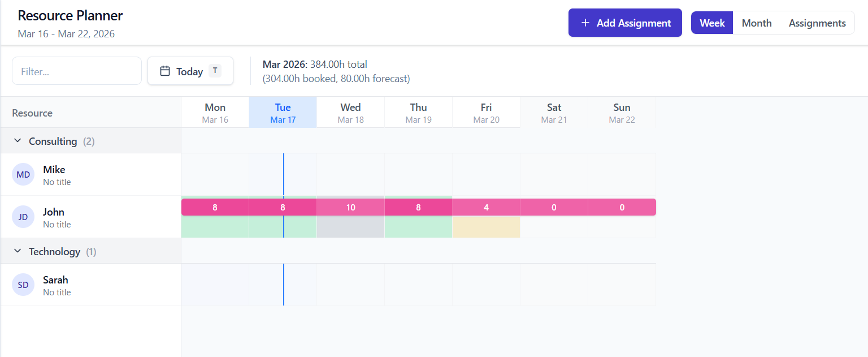The image size is (868, 357).
Task: Click John's Saturday 0h cell
Action: 554,207
